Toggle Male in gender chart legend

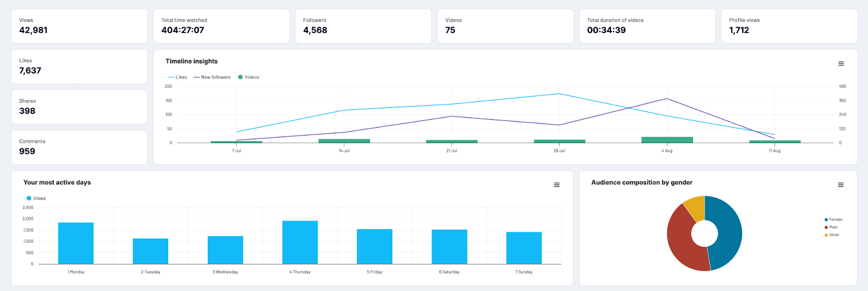(x=833, y=227)
